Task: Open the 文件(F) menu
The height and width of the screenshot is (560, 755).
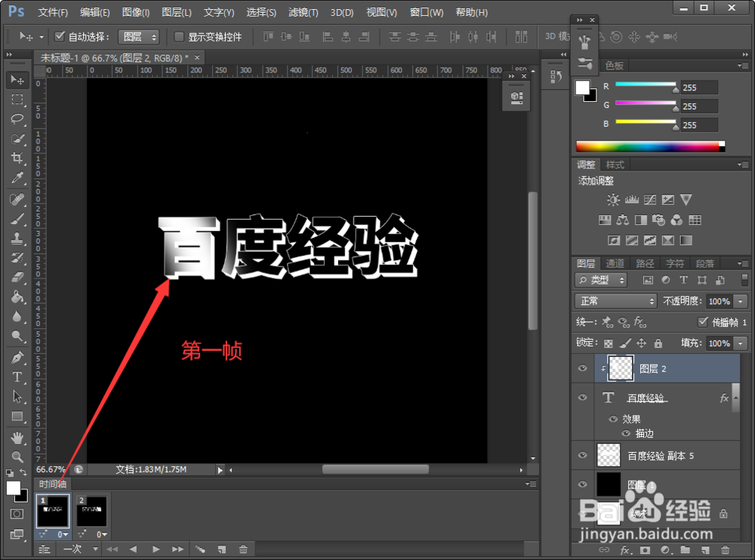Action: 53,13
